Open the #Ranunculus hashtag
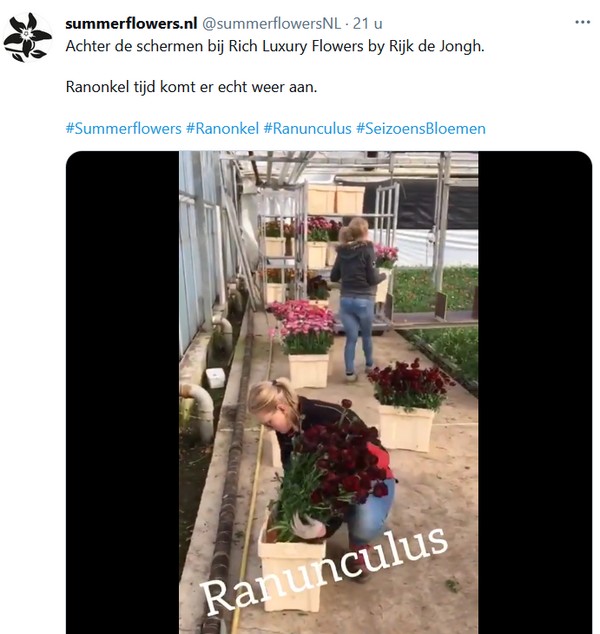 point(307,129)
